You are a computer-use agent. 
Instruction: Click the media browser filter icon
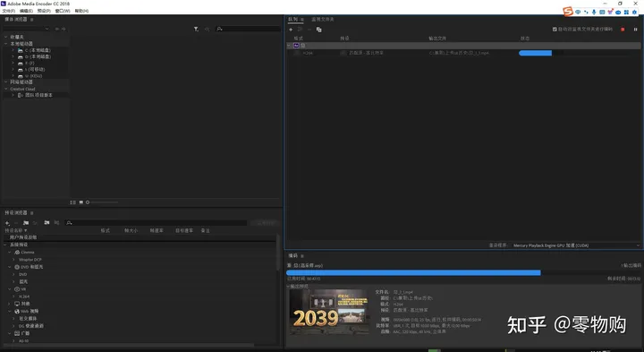196,29
